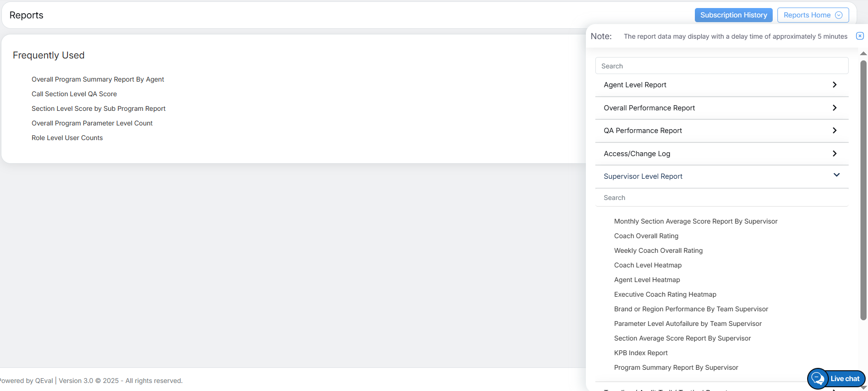
Task: Click the Supervisor Level Report search box
Action: tap(721, 198)
